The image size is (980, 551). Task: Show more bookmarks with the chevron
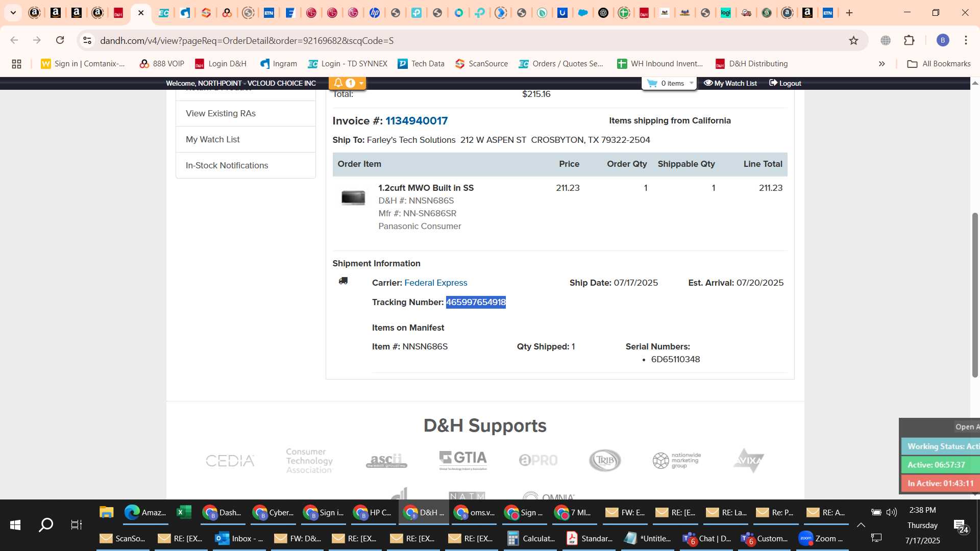coord(881,64)
